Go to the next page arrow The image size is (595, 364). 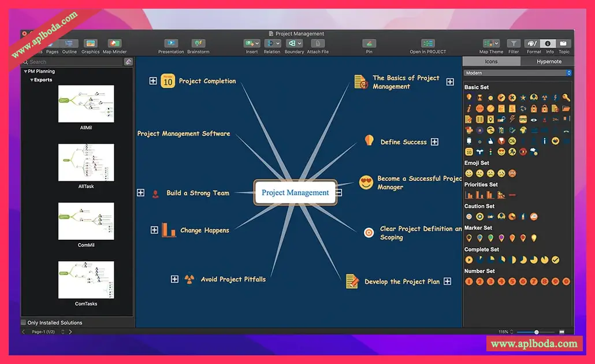[70, 332]
